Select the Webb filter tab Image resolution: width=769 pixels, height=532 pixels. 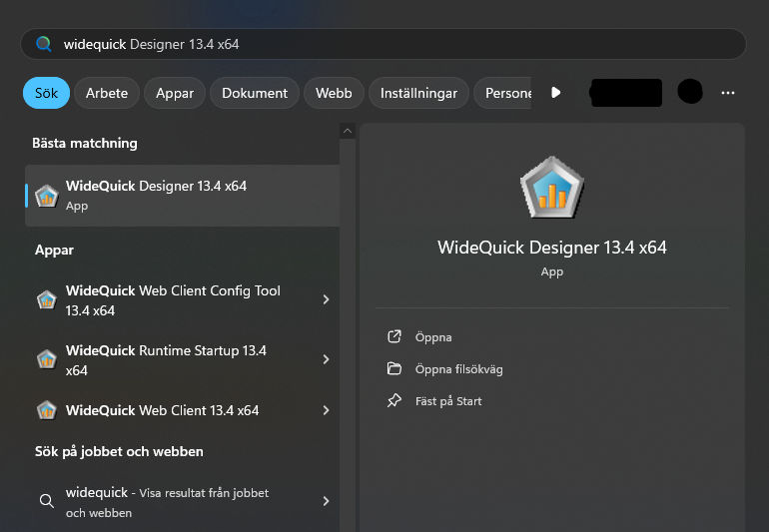(334, 93)
